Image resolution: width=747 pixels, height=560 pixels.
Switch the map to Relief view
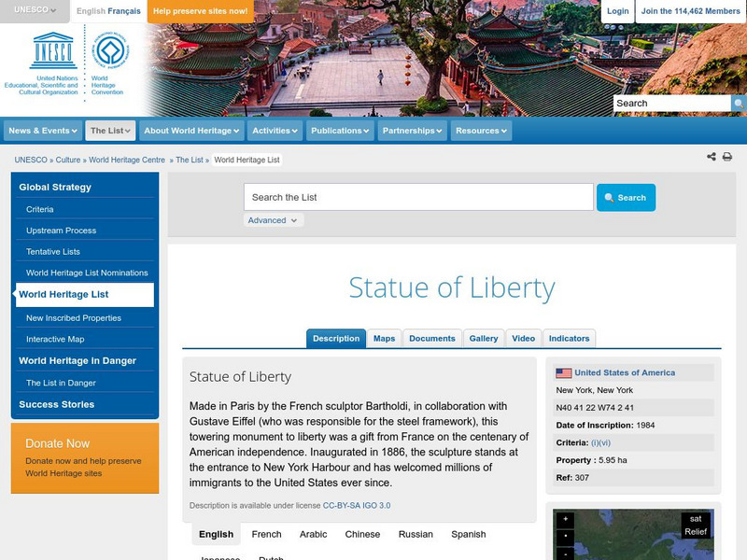pos(695,530)
